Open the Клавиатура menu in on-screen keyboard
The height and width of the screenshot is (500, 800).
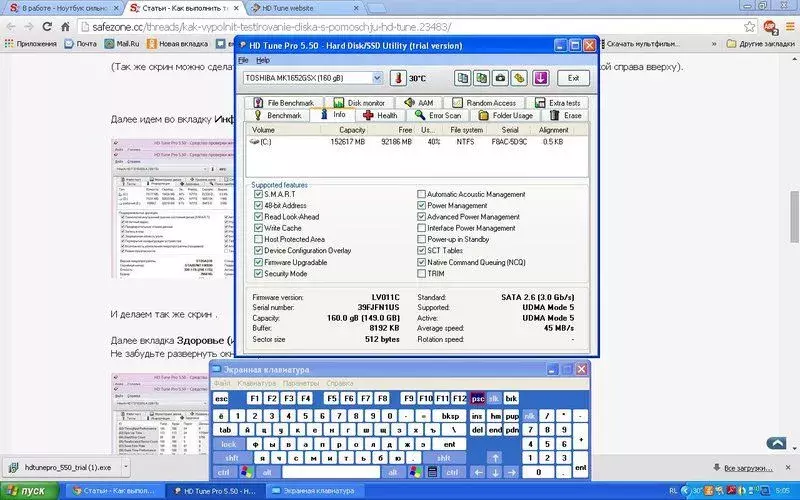(x=257, y=383)
